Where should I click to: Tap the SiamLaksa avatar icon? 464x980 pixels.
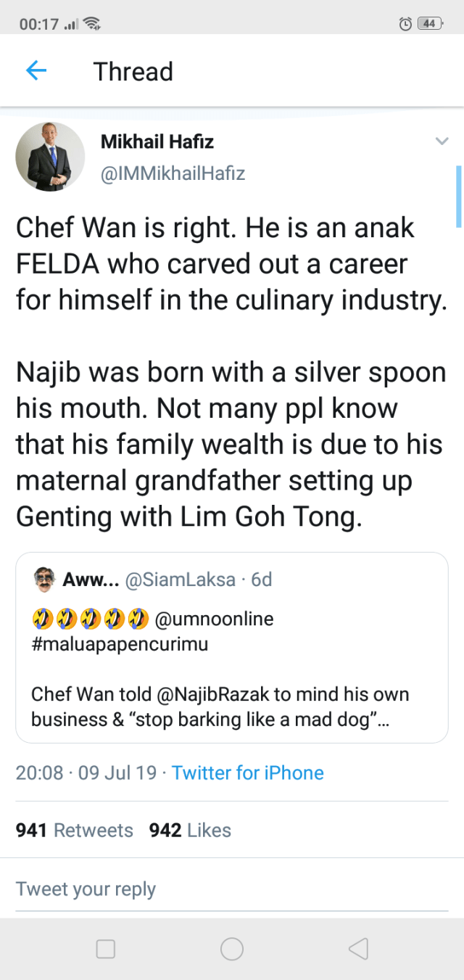click(x=45, y=580)
